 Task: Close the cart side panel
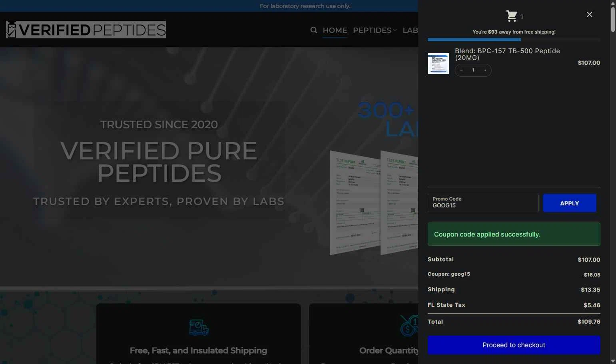590,14
